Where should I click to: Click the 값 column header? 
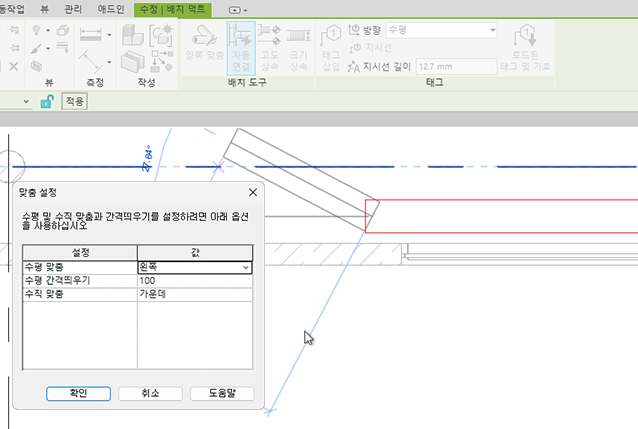[195, 253]
